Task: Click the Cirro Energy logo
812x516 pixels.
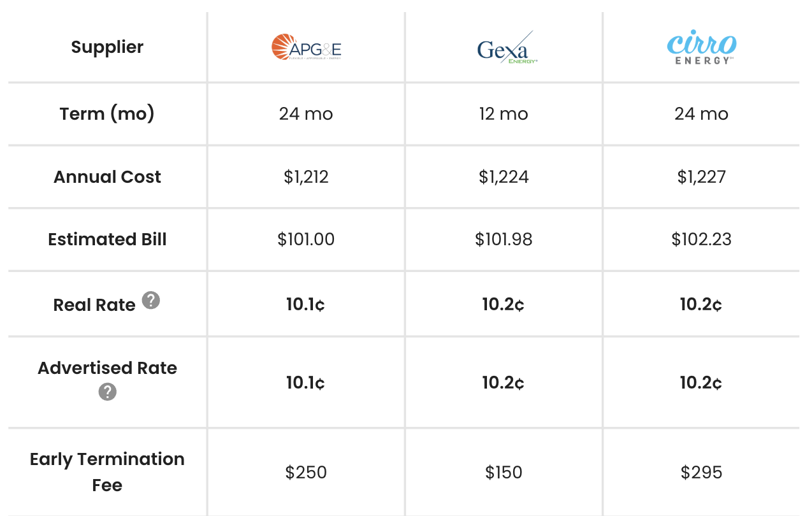Action: pyautogui.click(x=702, y=48)
